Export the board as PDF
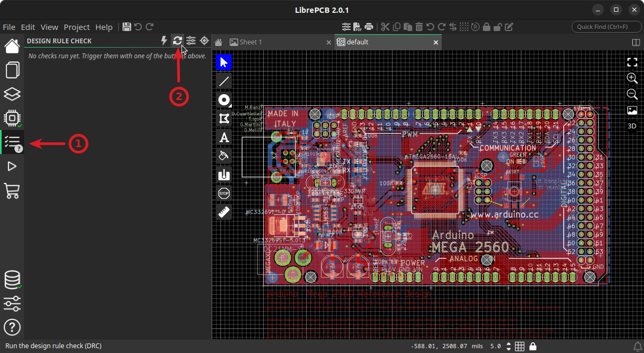This screenshot has height=353, width=644. click(x=358, y=27)
